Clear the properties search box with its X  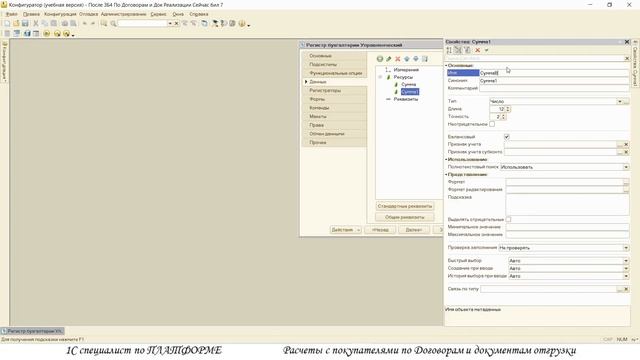point(627,58)
